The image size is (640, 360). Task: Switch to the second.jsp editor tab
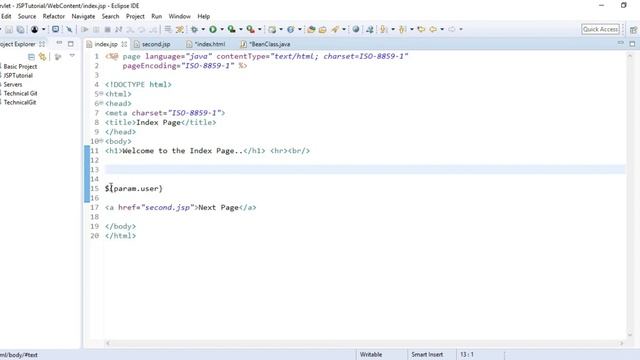pyautogui.click(x=156, y=44)
